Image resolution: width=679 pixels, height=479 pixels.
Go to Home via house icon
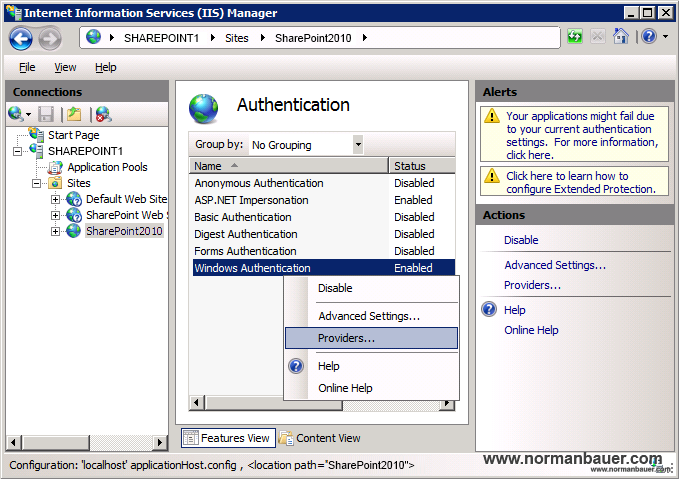(x=621, y=36)
